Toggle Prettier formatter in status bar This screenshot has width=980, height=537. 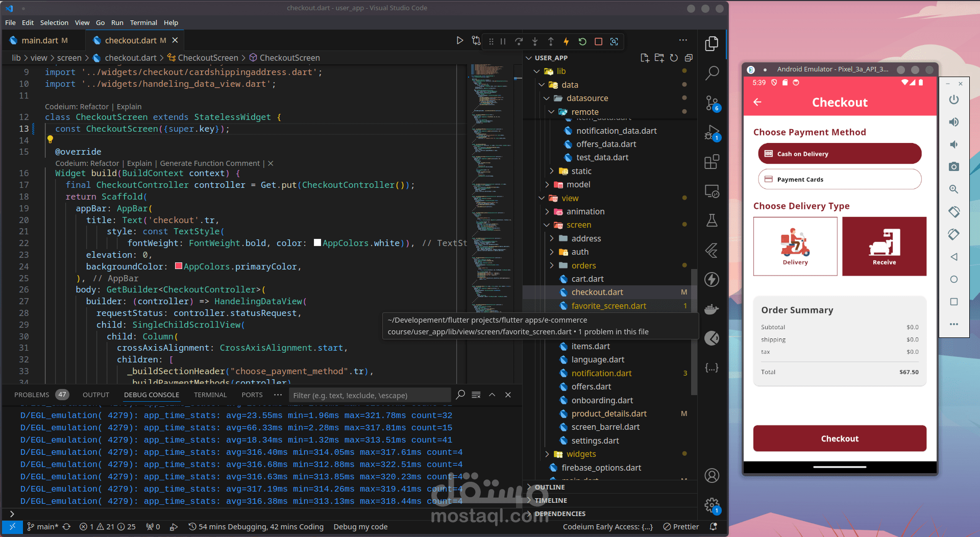[681, 527]
